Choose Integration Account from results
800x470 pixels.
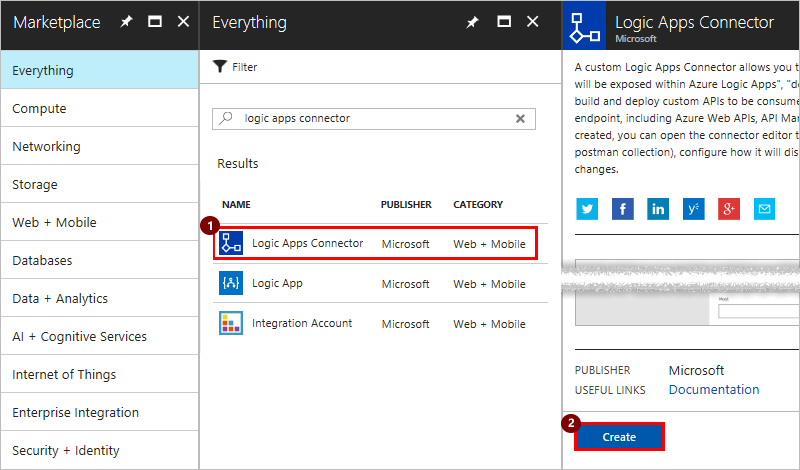point(301,324)
